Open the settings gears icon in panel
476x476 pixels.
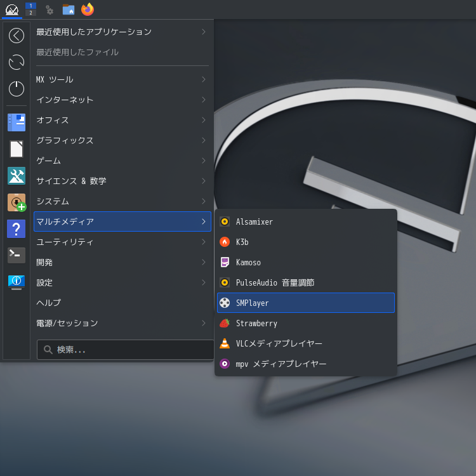coord(49,10)
